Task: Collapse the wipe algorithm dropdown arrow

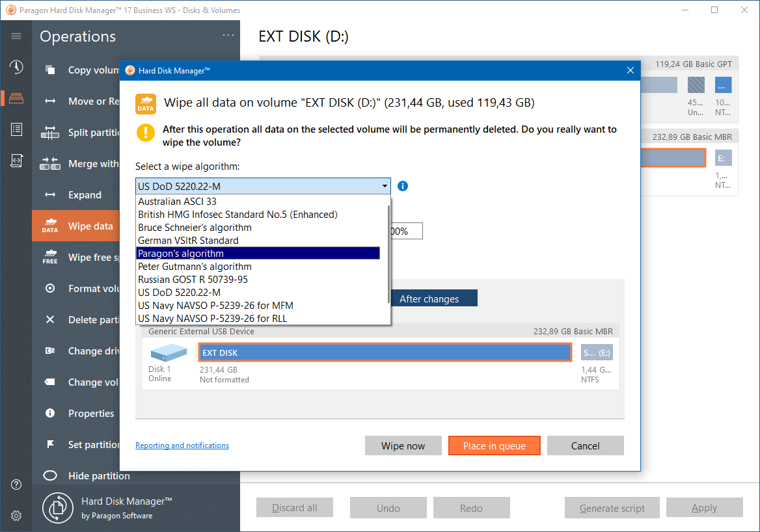Action: tap(385, 186)
